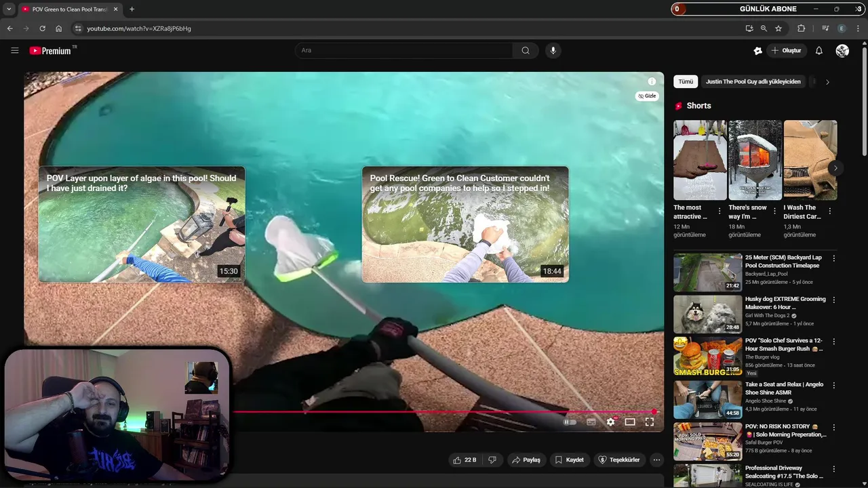Open the account avatar menu
Viewport: 868px width, 488px height.
point(842,50)
